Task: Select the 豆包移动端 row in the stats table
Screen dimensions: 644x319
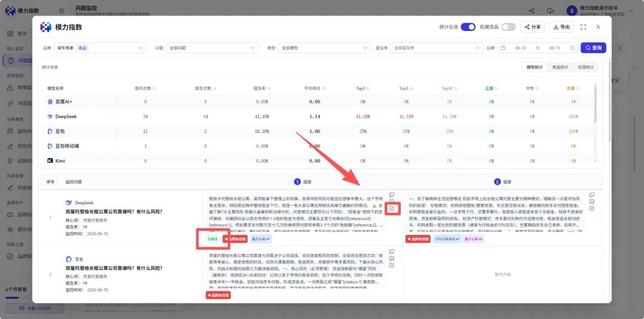Action: coord(318,146)
